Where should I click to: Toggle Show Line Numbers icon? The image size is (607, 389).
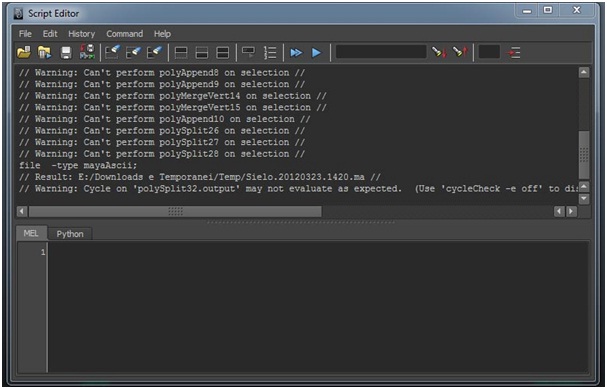(270, 53)
